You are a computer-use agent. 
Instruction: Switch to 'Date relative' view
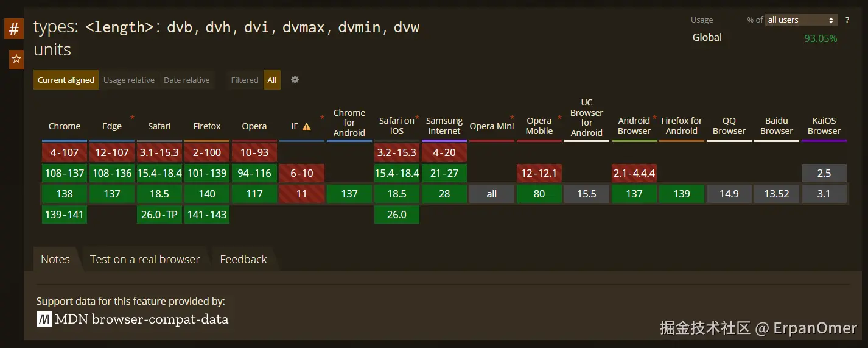coord(187,80)
